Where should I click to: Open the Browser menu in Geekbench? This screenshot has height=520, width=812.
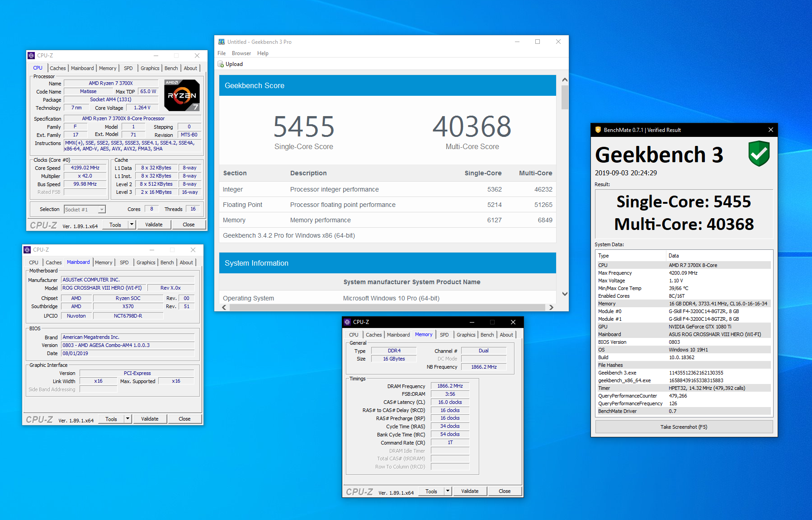coord(241,53)
